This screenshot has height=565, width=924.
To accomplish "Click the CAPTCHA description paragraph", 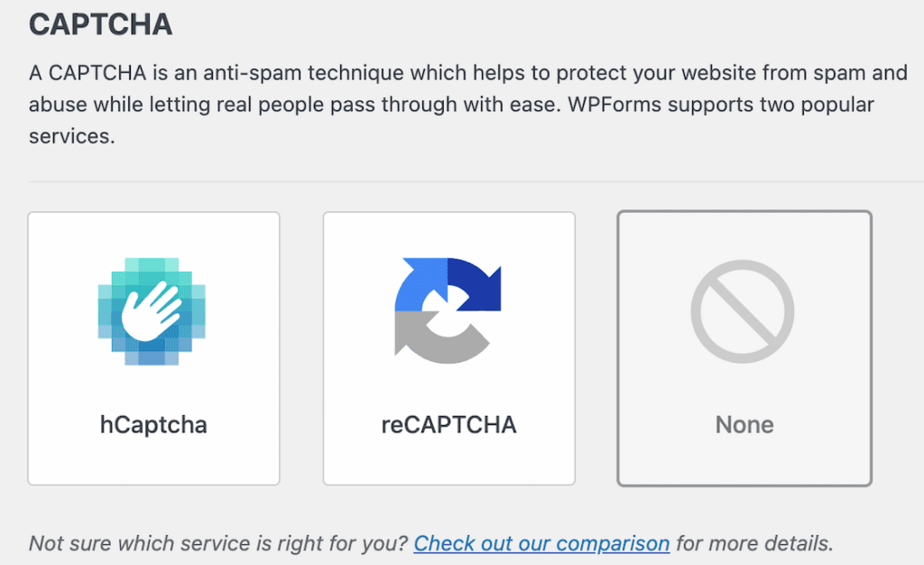I will click(x=451, y=105).
